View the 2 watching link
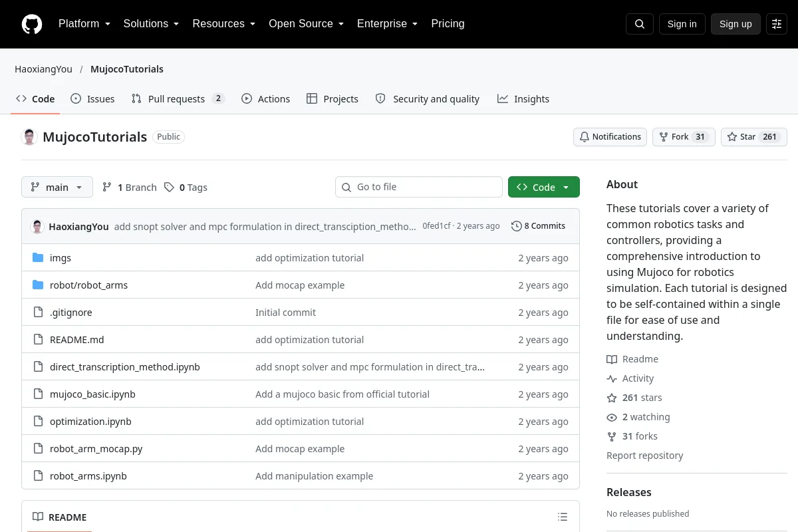 638,417
